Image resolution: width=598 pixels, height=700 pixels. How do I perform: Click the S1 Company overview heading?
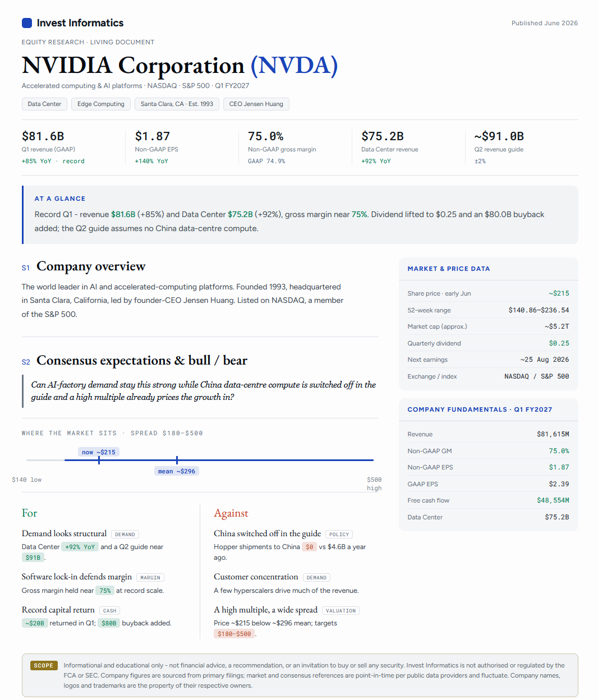(x=84, y=266)
